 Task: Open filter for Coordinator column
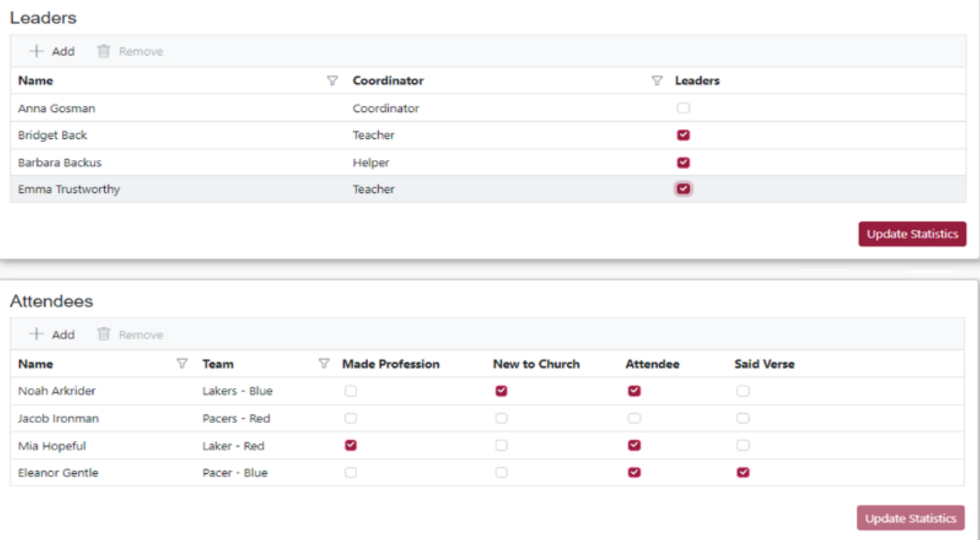click(x=657, y=81)
